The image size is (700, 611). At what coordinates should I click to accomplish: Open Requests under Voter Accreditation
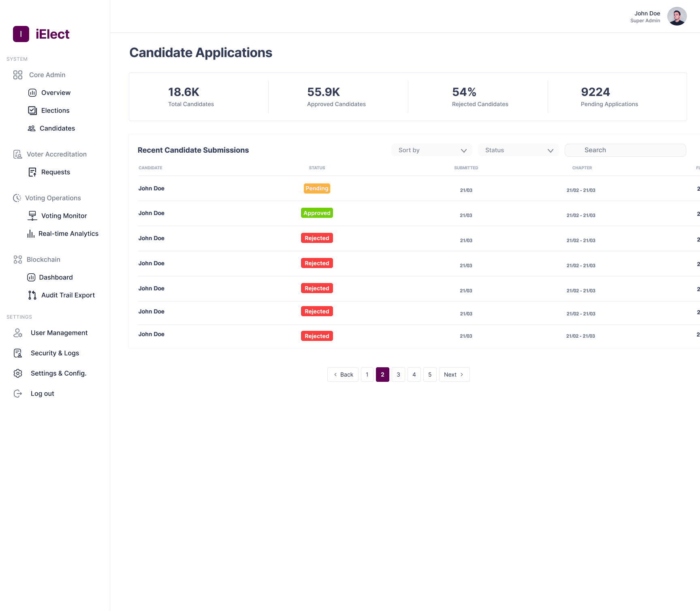point(55,172)
